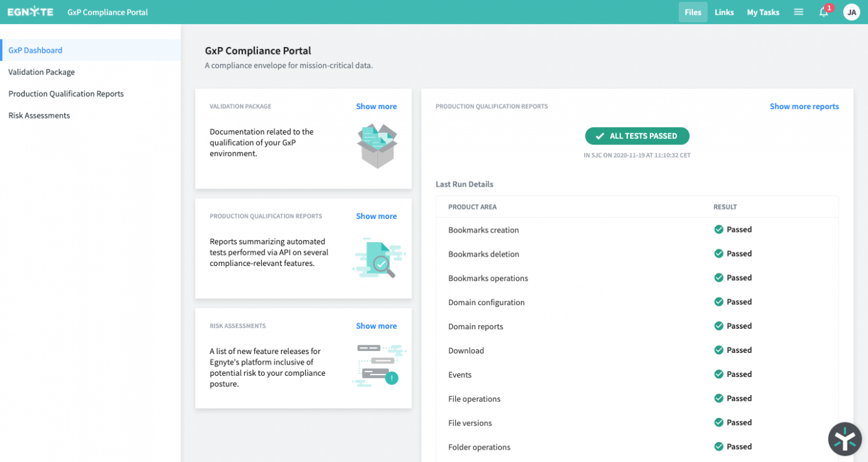The width and height of the screenshot is (868, 462).
Task: Click the Qualification Reports magnifier illustration
Action: [x=379, y=257]
